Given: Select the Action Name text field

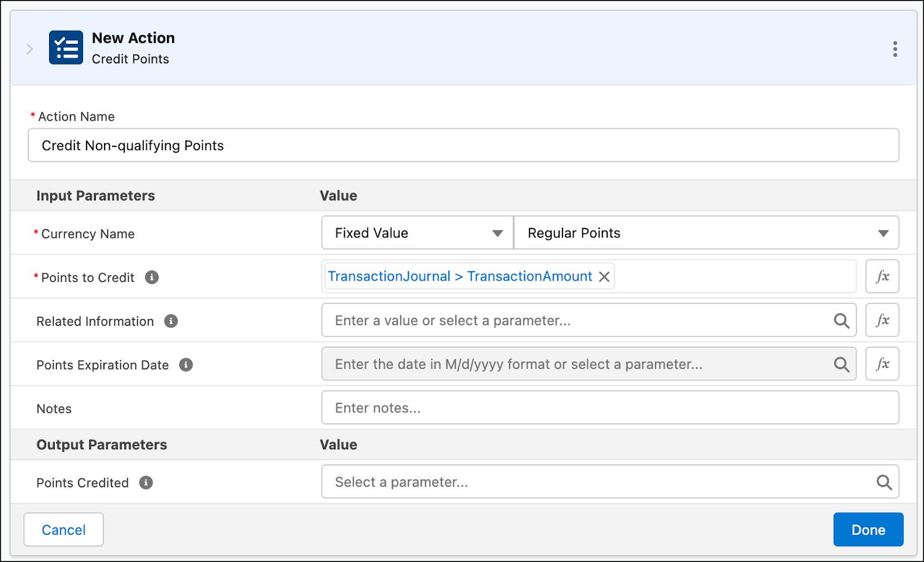Looking at the screenshot, I should [462, 146].
